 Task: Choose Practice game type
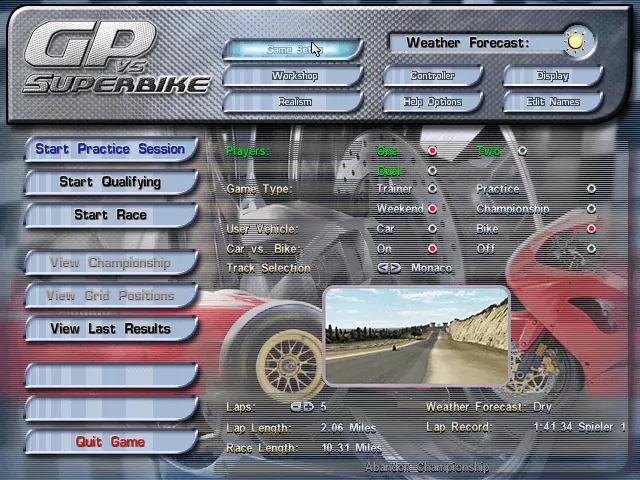[591, 189]
